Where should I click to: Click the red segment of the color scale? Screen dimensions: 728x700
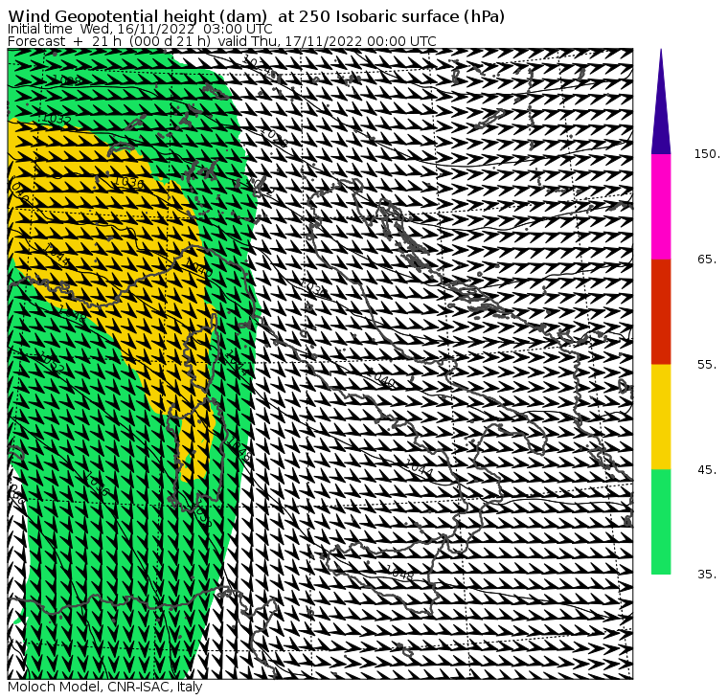661,312
